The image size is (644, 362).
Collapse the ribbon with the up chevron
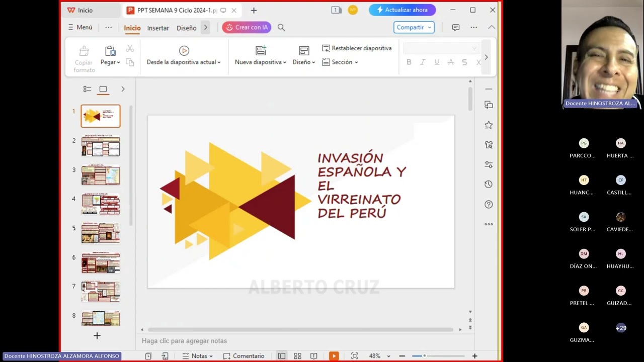click(x=492, y=27)
